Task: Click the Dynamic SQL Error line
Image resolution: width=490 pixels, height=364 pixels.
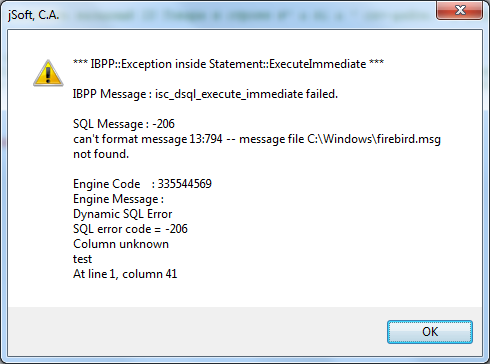Action: coord(122,214)
